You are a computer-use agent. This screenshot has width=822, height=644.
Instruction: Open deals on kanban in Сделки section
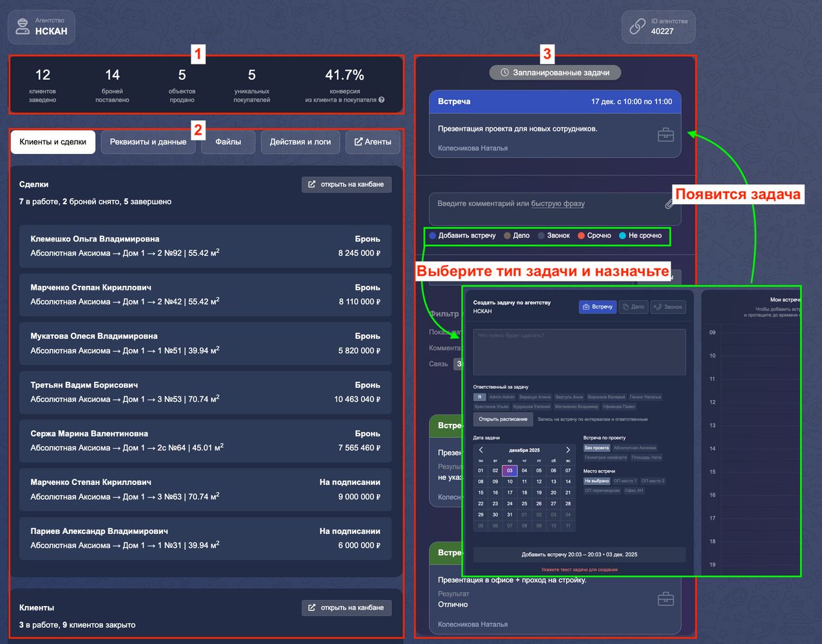click(x=347, y=185)
